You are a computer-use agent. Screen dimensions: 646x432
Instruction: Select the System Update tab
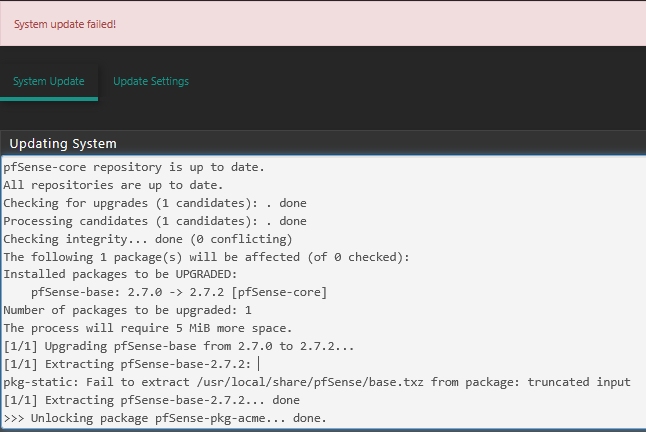[x=49, y=81]
